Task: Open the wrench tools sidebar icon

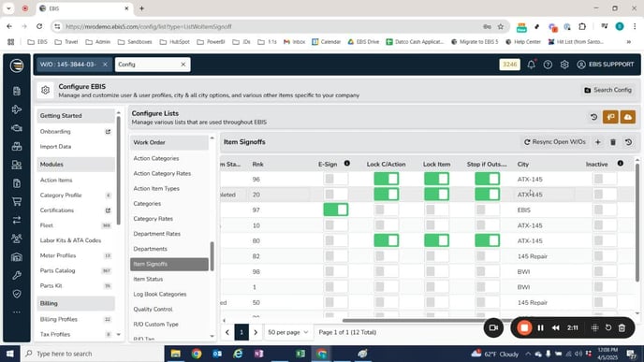Action: [17, 275]
